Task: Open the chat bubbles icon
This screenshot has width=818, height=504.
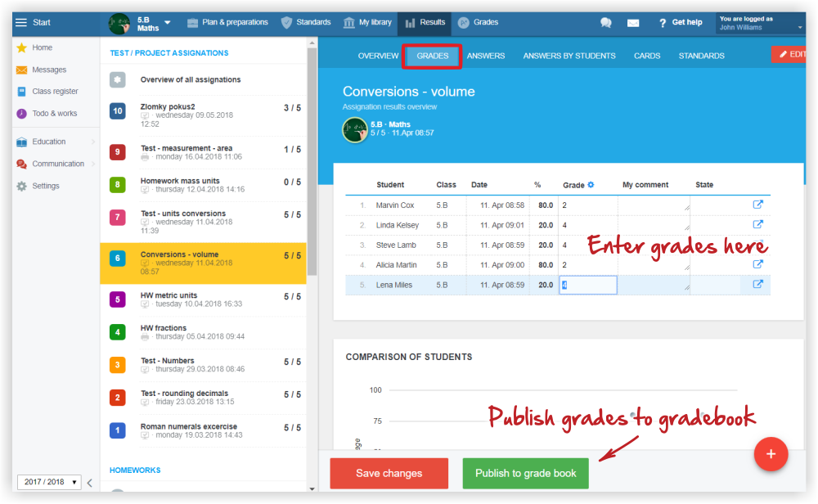Action: (605, 22)
